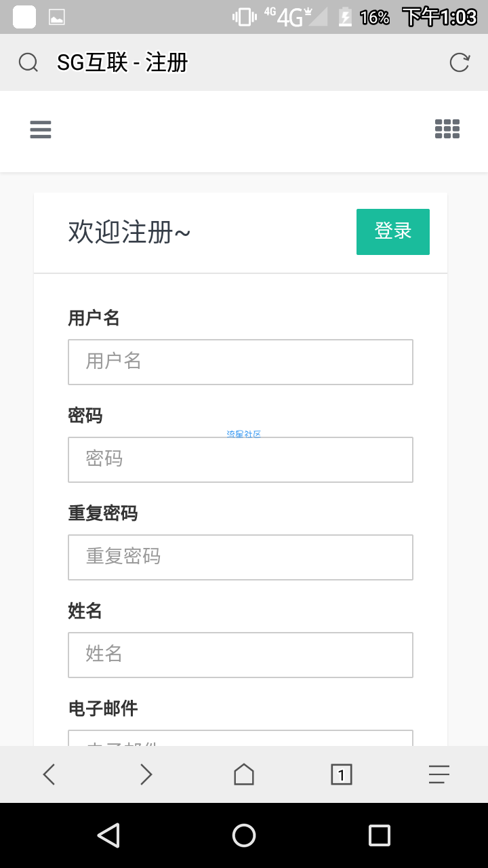Tap the page title SG互联 - 注册 address bar

click(123, 63)
